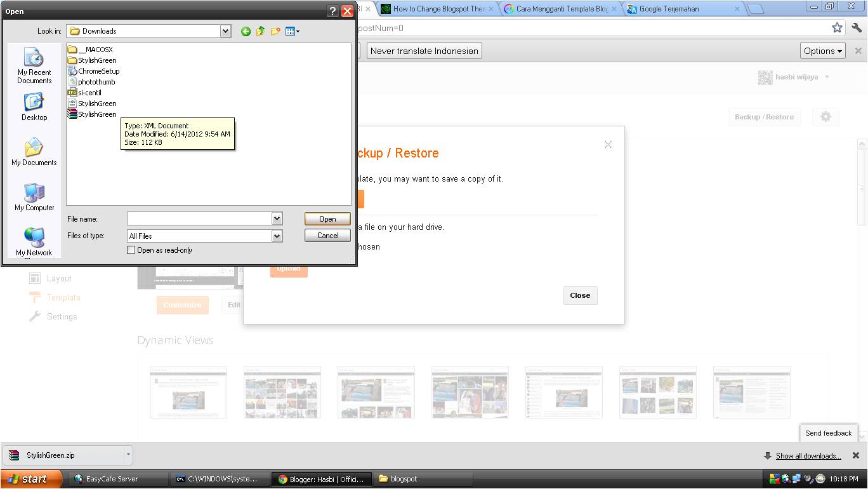Select the StylishGreen folder in file list

92,60
